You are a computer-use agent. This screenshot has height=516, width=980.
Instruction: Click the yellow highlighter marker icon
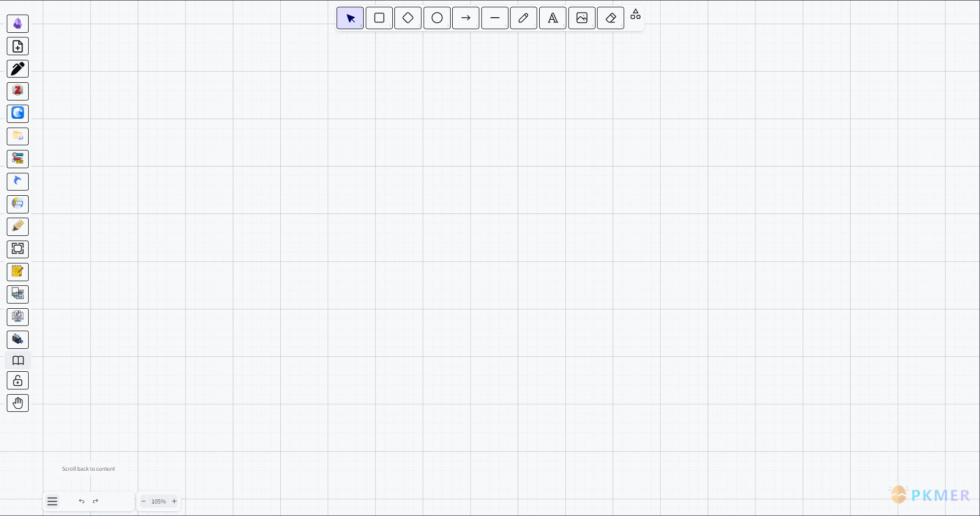point(18,226)
